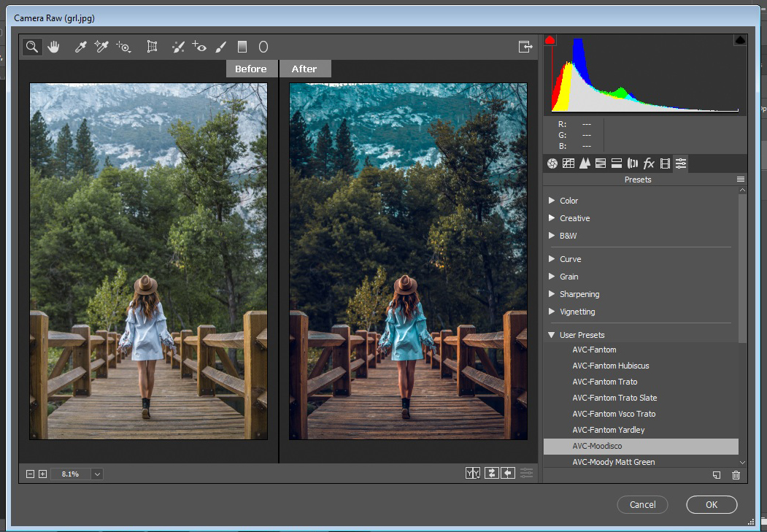Open the Basic panel tab
Viewport: 767px width, 532px height.
coord(552,163)
